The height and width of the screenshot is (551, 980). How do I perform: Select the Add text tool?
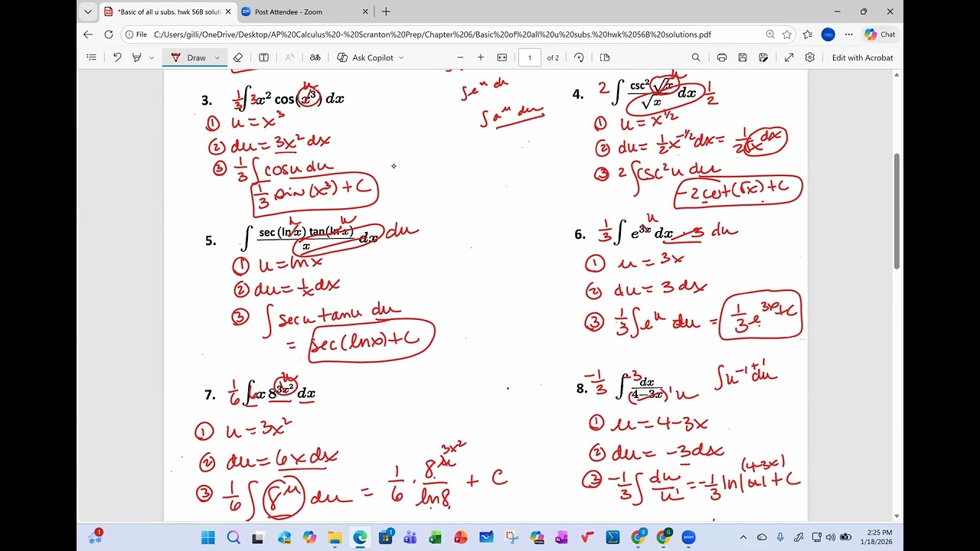pyautogui.click(x=263, y=57)
